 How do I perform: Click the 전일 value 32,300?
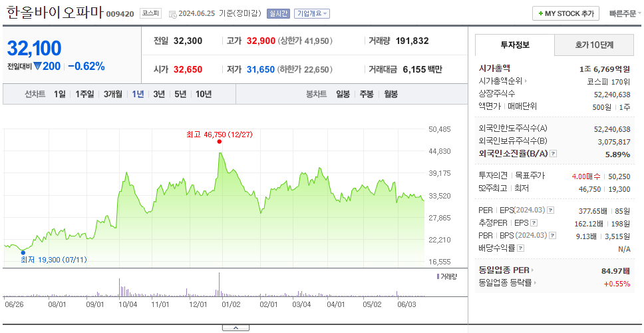[188, 41]
